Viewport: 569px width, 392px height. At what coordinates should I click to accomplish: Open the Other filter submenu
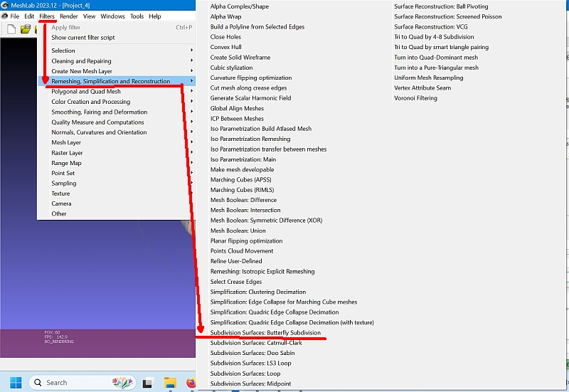pos(116,213)
